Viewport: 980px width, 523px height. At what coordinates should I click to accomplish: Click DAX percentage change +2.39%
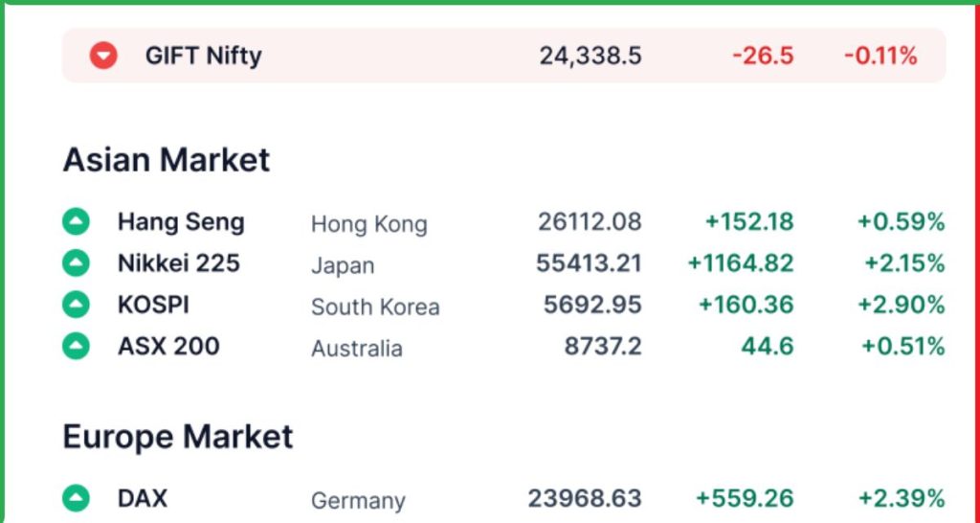coord(902,499)
